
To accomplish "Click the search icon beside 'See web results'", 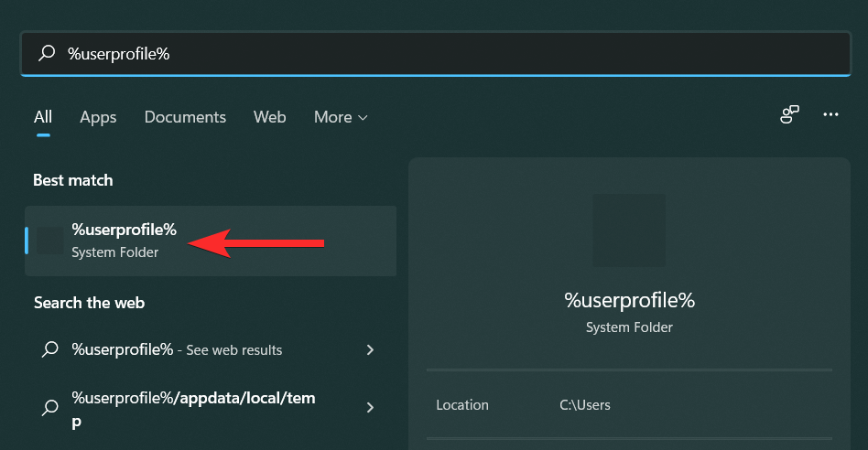I will [51, 349].
